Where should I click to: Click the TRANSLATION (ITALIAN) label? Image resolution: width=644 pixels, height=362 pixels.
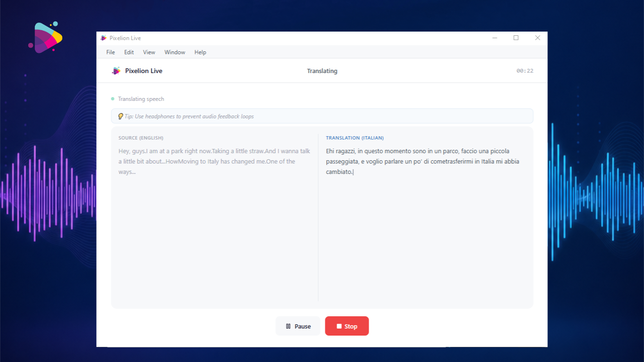(355, 138)
